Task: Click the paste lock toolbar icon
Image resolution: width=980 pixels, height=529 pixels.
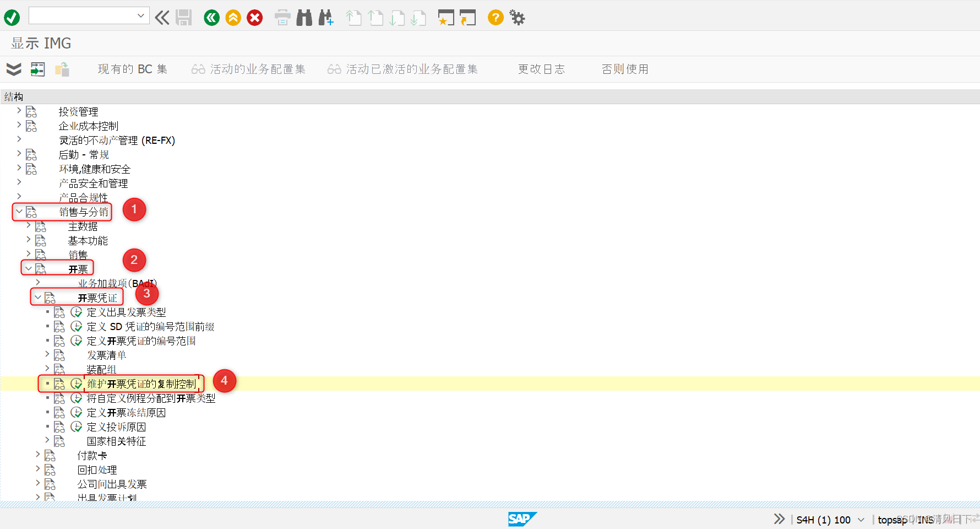Action: click(x=62, y=69)
